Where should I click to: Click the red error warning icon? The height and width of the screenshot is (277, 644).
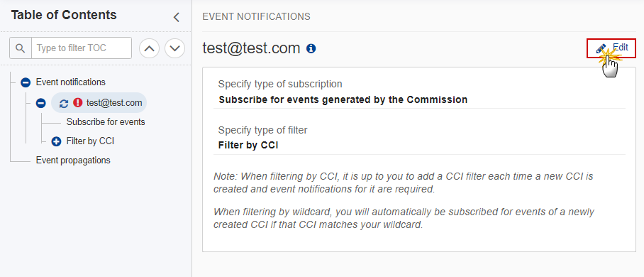pyautogui.click(x=77, y=102)
